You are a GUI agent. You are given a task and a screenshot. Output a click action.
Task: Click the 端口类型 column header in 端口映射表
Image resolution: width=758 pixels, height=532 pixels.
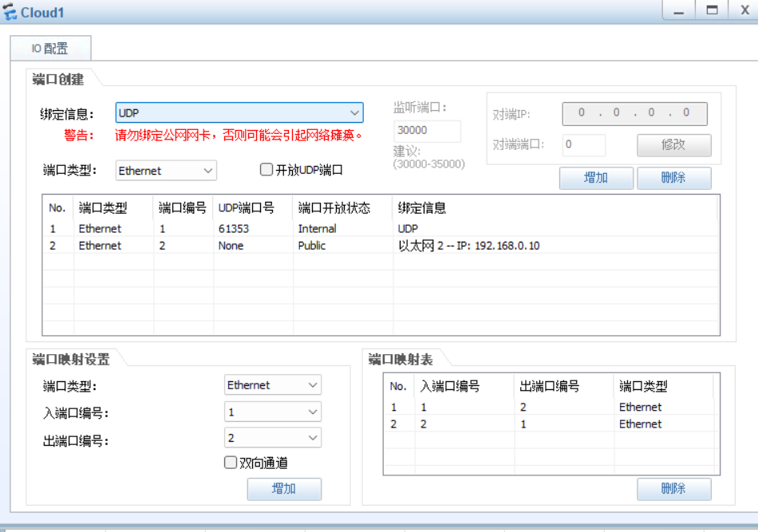[664, 386]
